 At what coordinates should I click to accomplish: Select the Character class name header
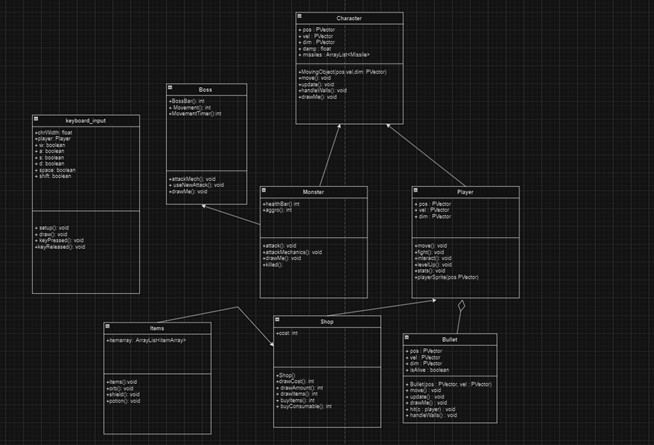tap(350, 18)
